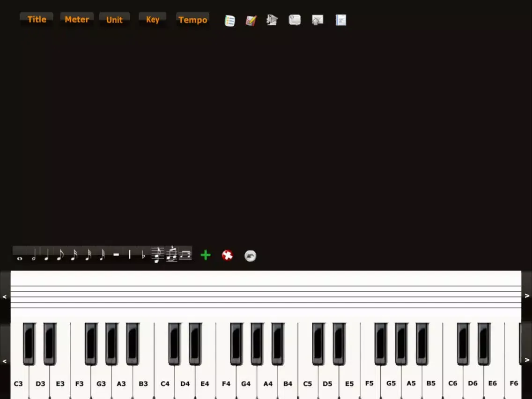This screenshot has width=532, height=399.
Task: Select the eighth note duration
Action: [x=60, y=255]
